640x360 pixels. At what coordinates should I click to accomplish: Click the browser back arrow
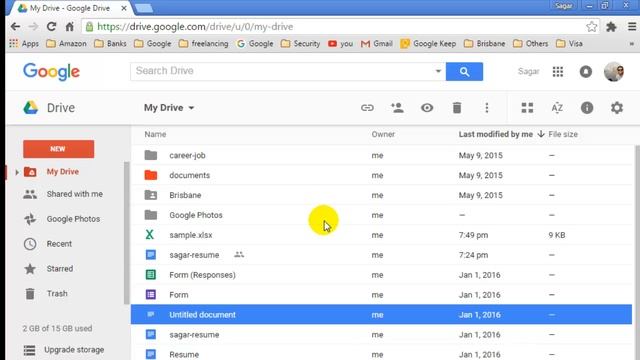(x=16, y=27)
